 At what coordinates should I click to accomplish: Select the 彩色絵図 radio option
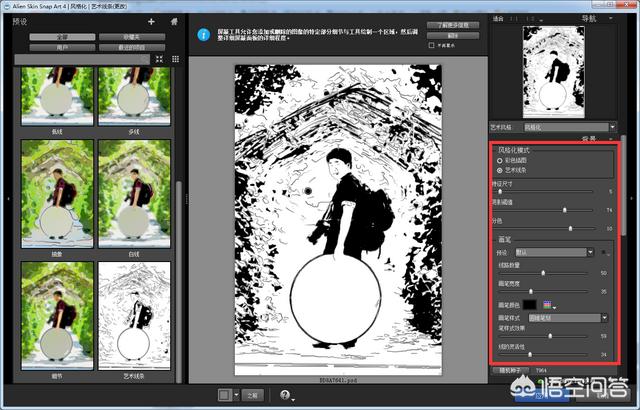(x=500, y=160)
